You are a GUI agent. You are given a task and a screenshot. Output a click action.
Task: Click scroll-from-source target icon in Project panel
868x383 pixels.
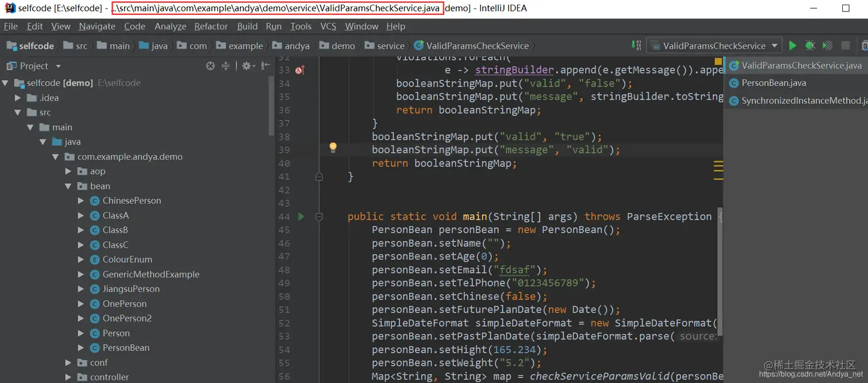click(211, 66)
